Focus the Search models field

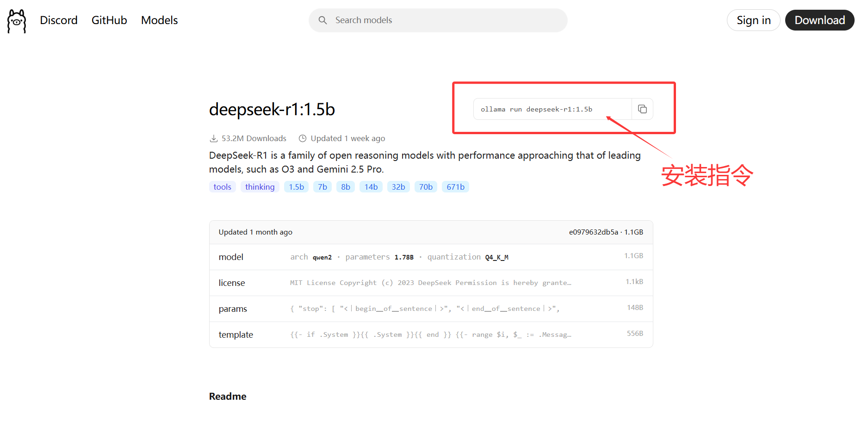pos(444,20)
